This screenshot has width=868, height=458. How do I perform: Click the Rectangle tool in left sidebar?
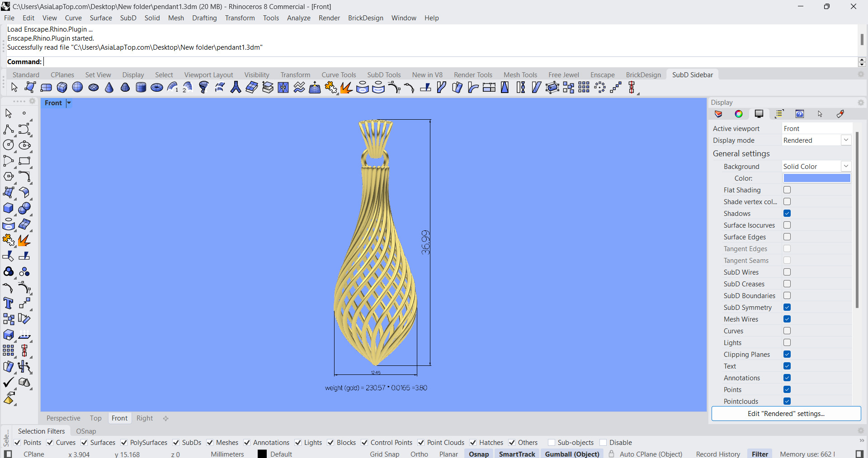click(x=24, y=161)
